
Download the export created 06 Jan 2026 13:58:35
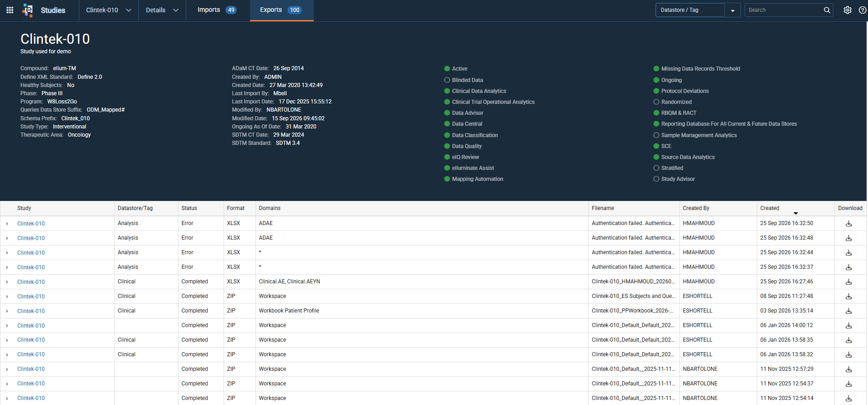pos(849,340)
